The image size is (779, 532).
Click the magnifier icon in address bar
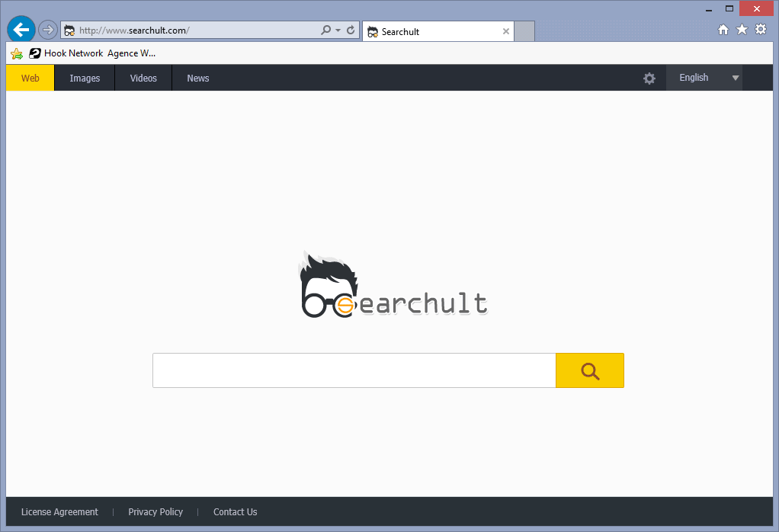pyautogui.click(x=326, y=30)
